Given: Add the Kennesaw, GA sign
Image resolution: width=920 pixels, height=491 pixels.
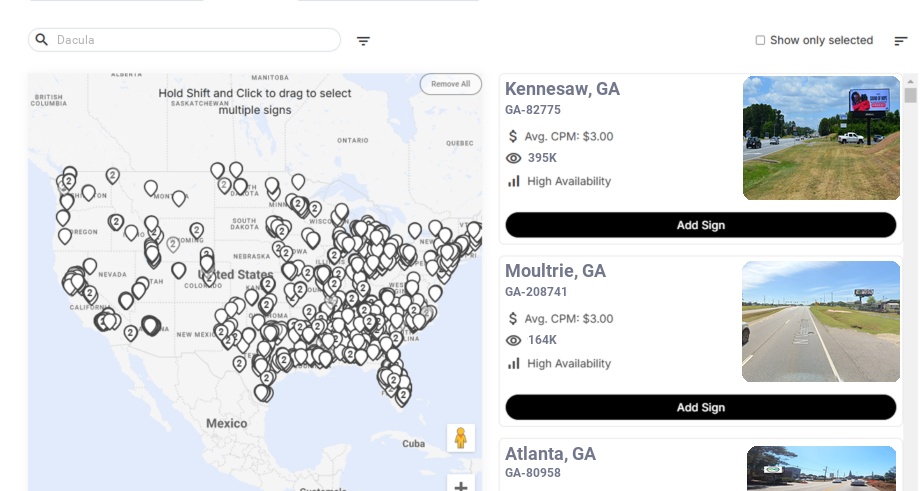Looking at the screenshot, I should pos(700,225).
